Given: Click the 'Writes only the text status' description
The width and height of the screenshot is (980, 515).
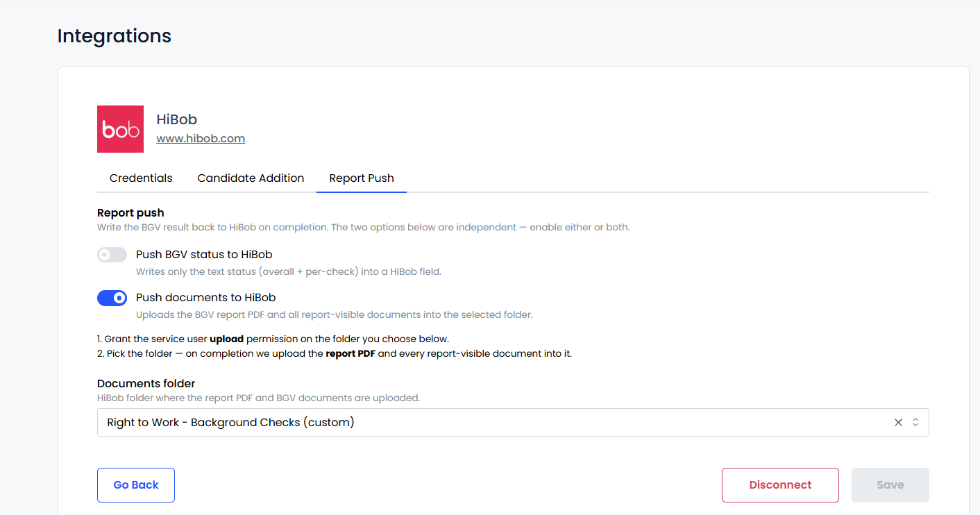Looking at the screenshot, I should (x=289, y=272).
